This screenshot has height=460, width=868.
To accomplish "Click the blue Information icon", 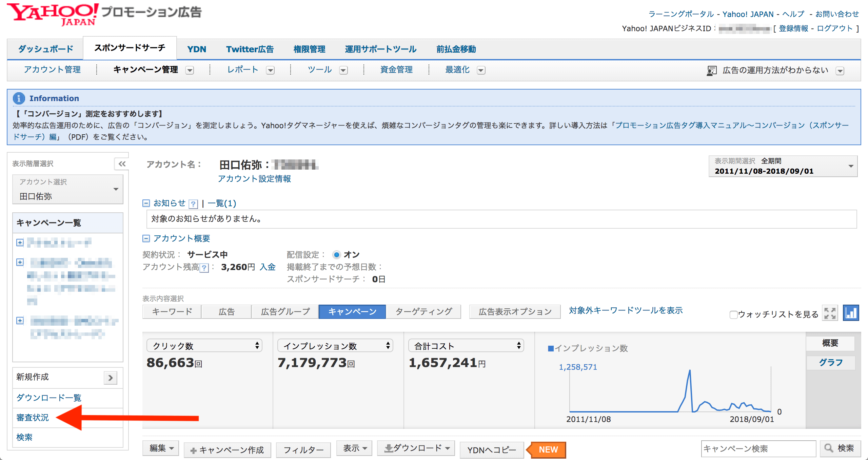I will [x=19, y=98].
